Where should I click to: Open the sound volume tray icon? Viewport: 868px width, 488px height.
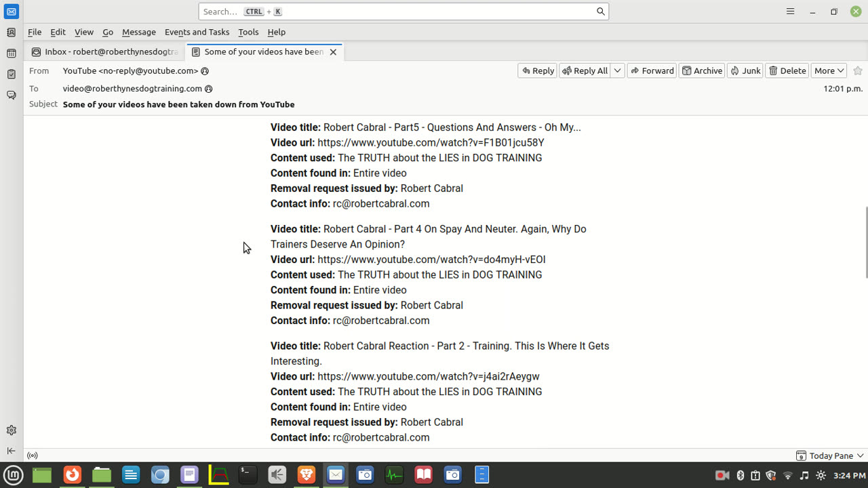click(x=804, y=476)
